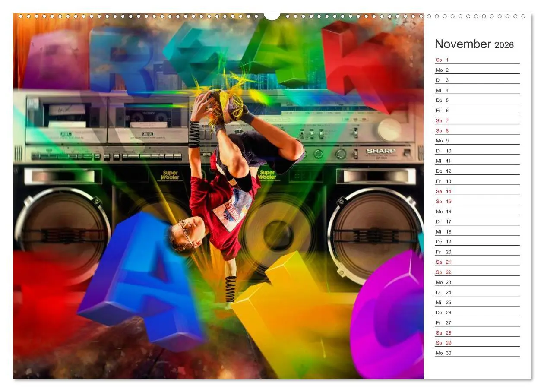Screen dimensions: 544x392
Task: Click the Mo 2 calendar row
Action: [477, 70]
